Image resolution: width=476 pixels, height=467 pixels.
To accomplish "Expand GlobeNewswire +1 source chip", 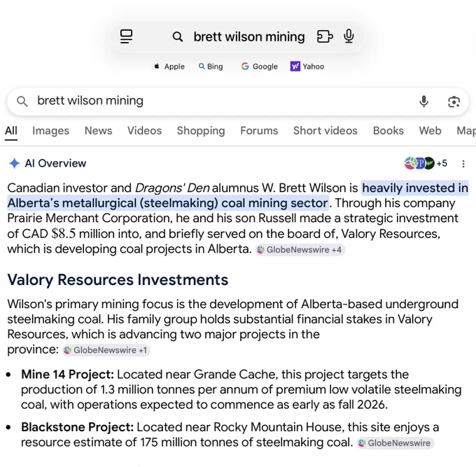I will point(106,350).
